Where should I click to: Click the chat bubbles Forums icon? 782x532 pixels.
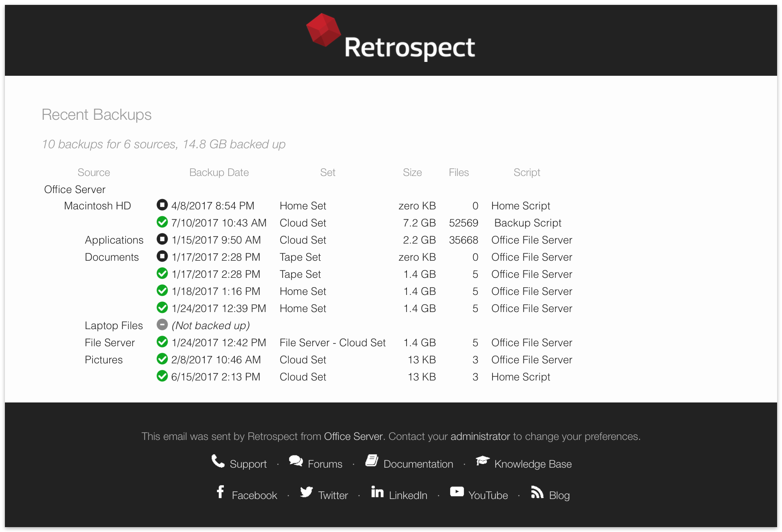[x=296, y=461]
